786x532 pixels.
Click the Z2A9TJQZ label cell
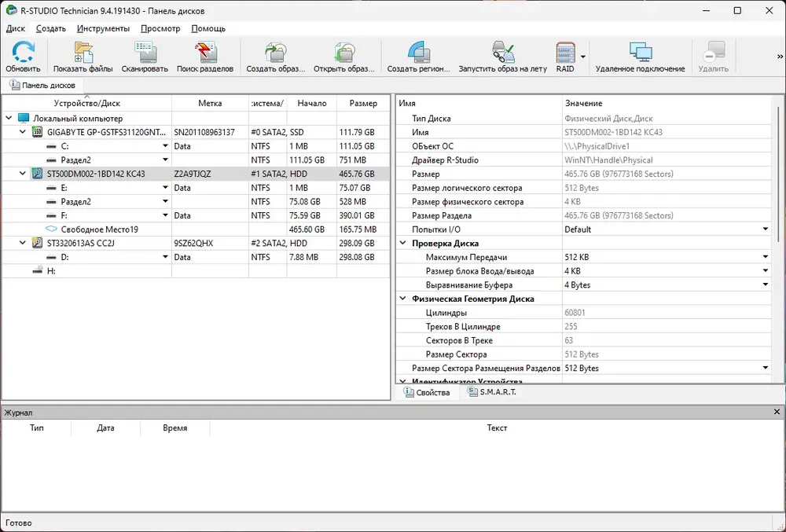point(210,174)
